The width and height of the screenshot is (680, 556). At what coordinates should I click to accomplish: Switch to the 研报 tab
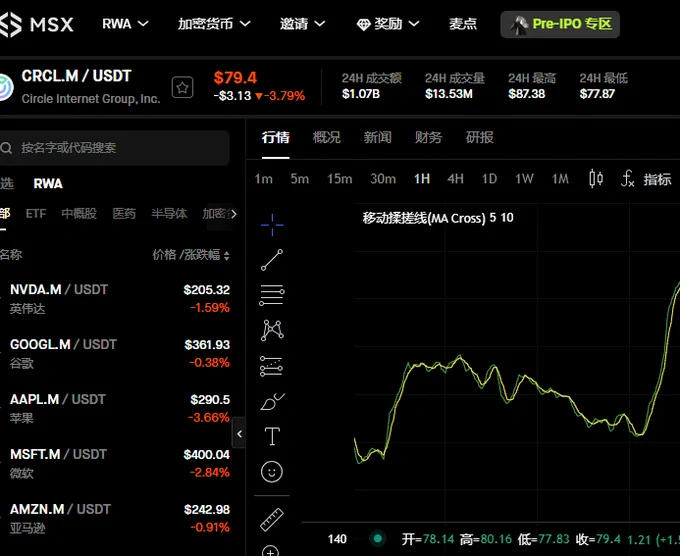(480, 137)
